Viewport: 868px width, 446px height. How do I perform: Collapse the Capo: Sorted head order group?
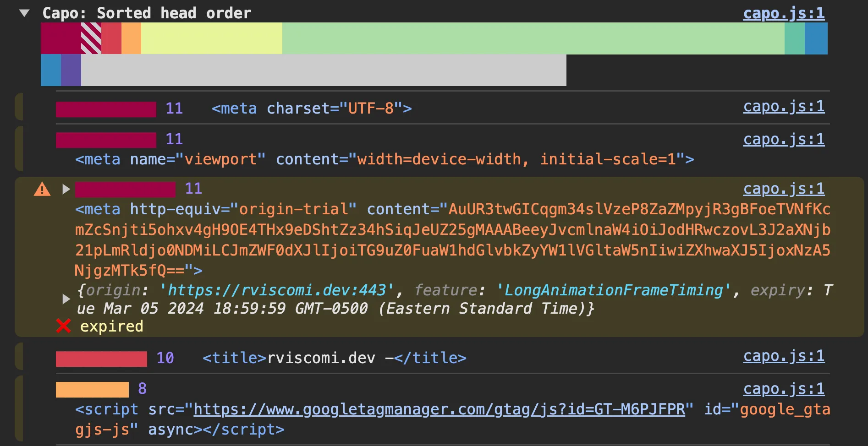tap(23, 13)
